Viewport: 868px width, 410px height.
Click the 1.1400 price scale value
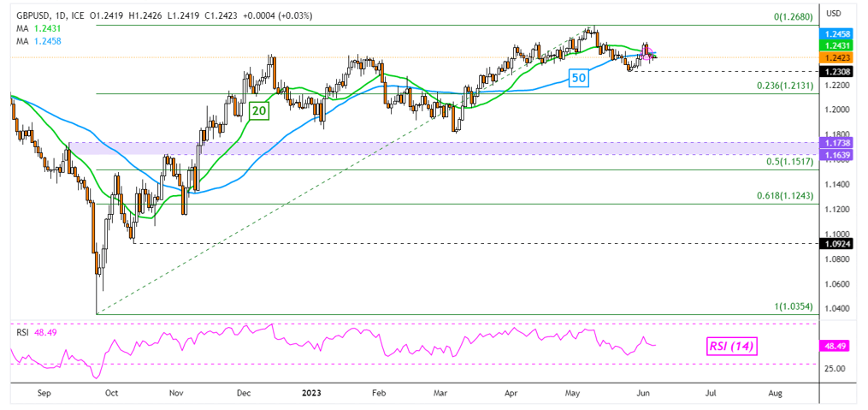click(x=837, y=185)
